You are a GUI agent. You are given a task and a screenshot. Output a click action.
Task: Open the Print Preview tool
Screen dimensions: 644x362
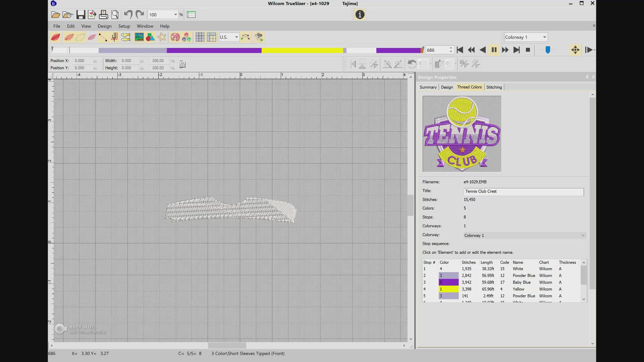[115, 14]
